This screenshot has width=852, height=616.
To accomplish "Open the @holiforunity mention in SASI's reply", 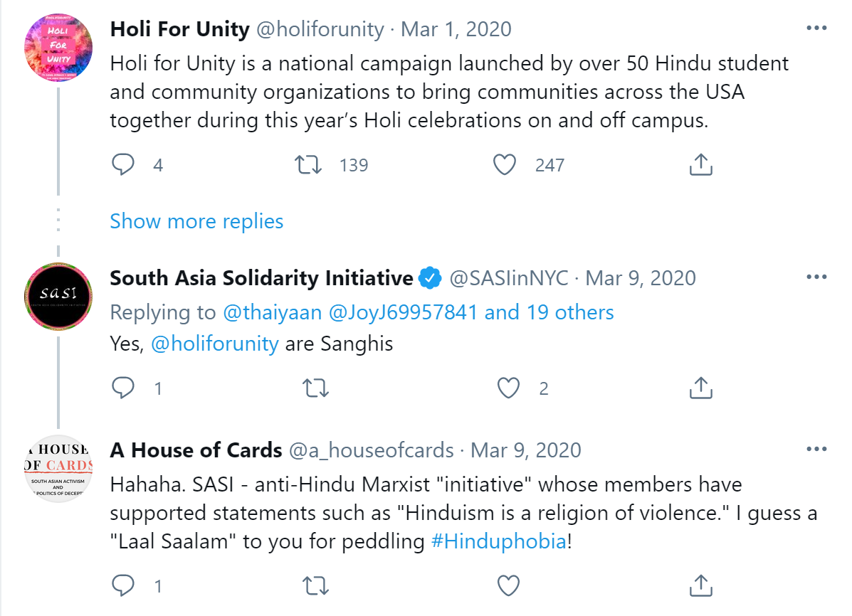I will pyautogui.click(x=215, y=344).
